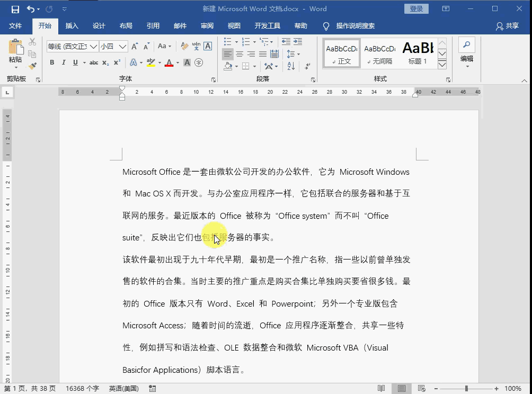Apply yellow text highlight color
Viewport: 532px width, 394px height.
point(151,62)
